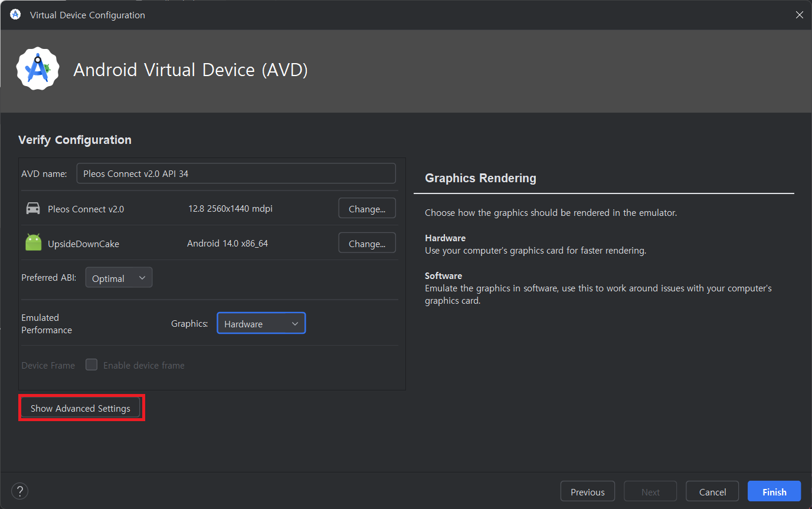Show Advanced Settings
Image resolution: width=812 pixels, height=509 pixels.
[80, 408]
